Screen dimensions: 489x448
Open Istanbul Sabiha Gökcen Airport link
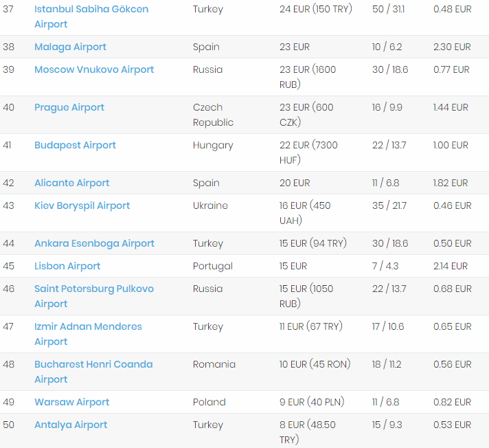point(91,10)
